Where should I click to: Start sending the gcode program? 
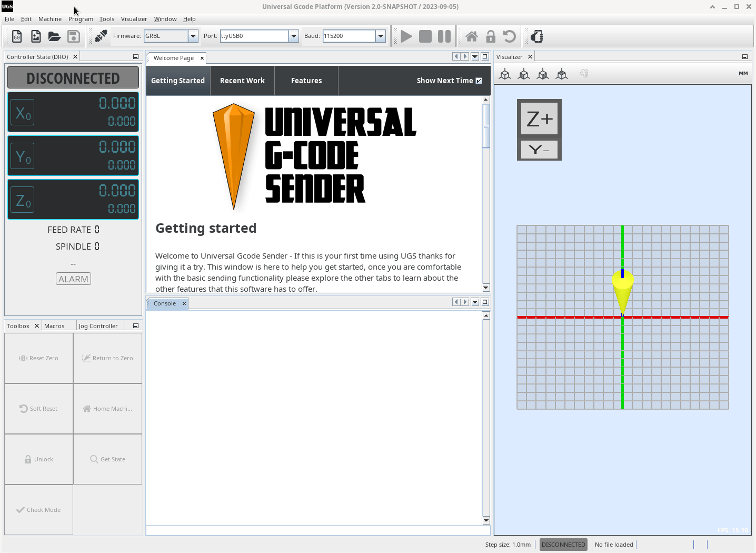coord(405,36)
